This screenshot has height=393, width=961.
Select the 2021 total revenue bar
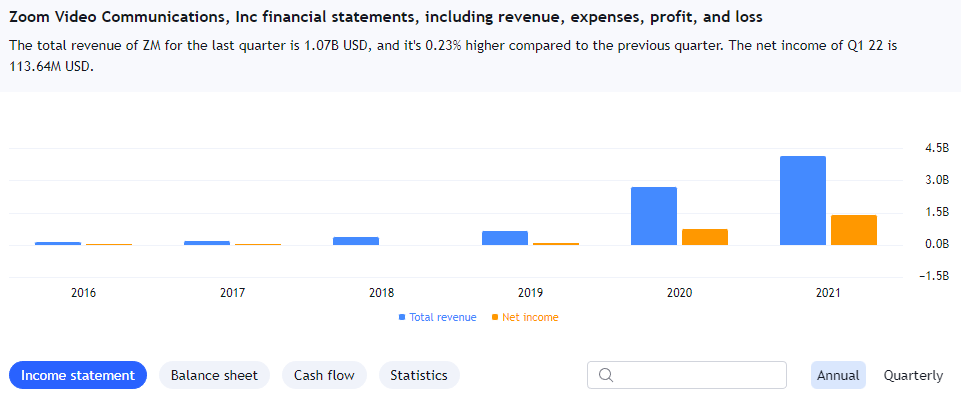(802, 200)
